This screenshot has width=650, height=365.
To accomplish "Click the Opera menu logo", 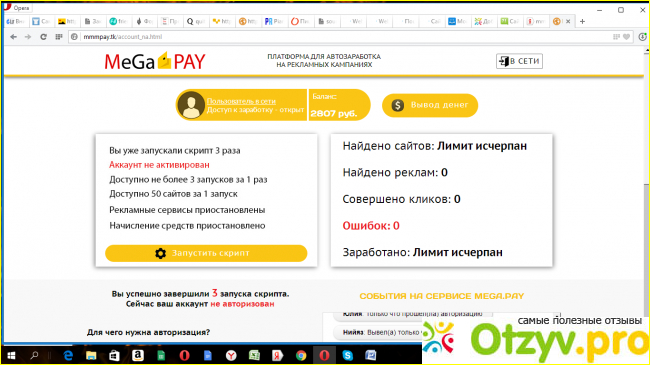I will tap(7, 7).
